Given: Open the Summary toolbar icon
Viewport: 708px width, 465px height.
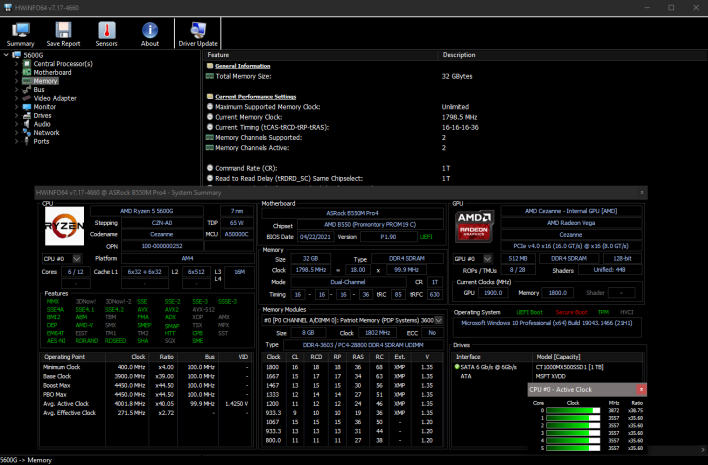Looking at the screenshot, I should [x=20, y=34].
